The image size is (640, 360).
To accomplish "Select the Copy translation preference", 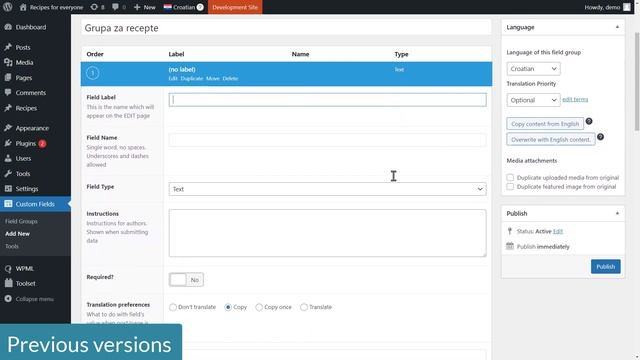I will point(228,307).
